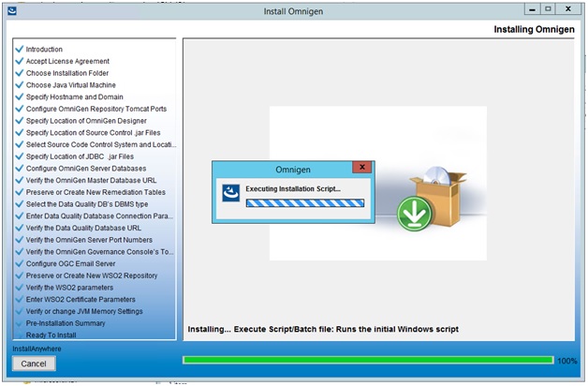Click checkmark beside Enter WSO2 Certificate Parameters
Image resolution: width=588 pixels, height=386 pixels.
(x=20, y=299)
